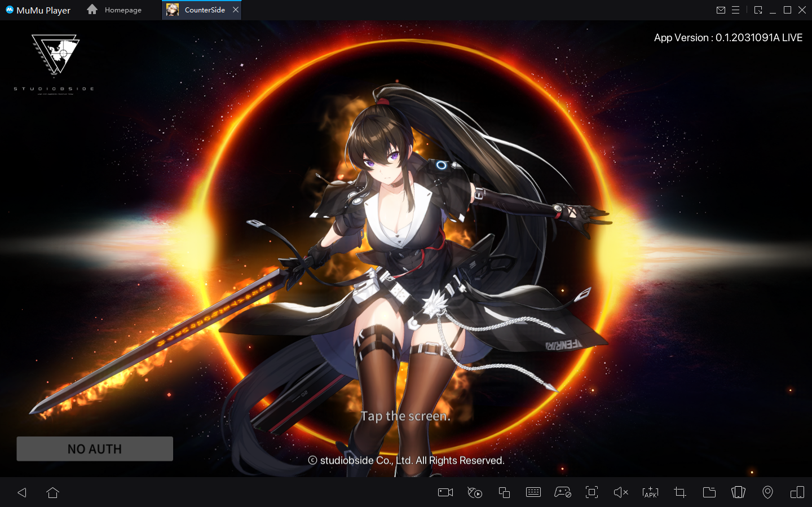Toggle fullscreen mode icon
The width and height of the screenshot is (812, 507).
(x=592, y=492)
